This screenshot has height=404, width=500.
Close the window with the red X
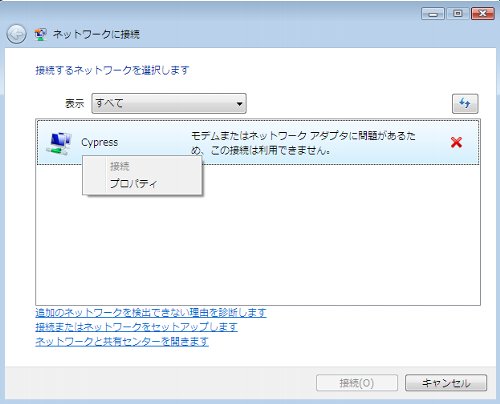482,14
